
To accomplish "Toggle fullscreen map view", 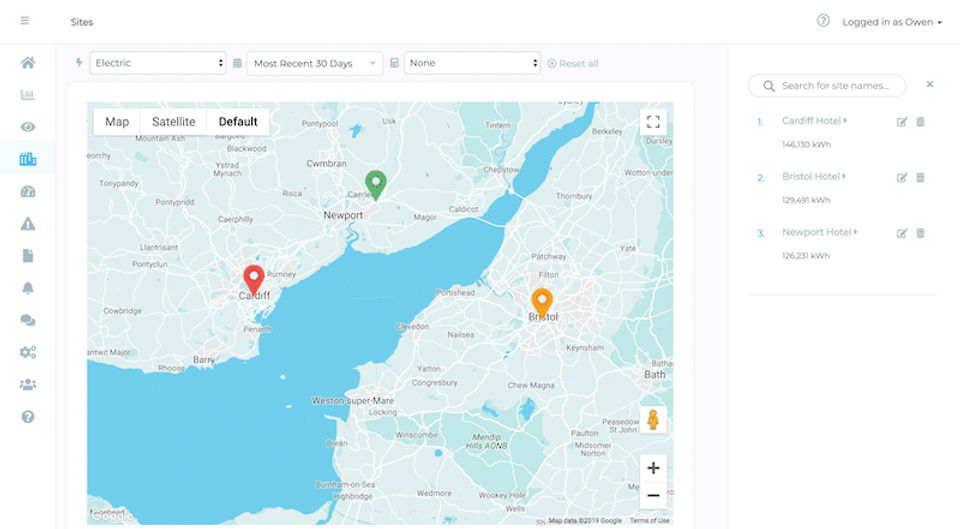I will [x=653, y=122].
